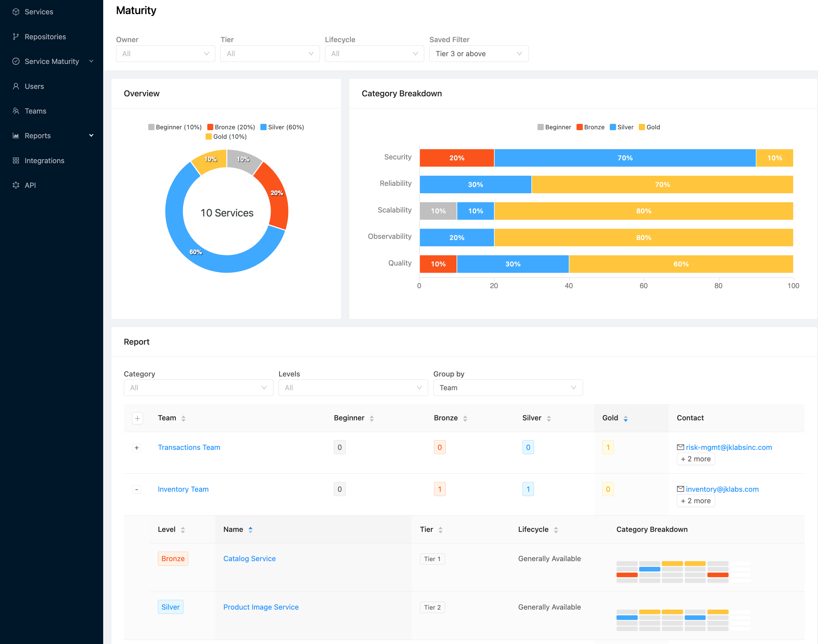Viewport: 818px width, 644px height.
Task: Click envelope icon beside risk-mgmt email
Action: click(x=680, y=447)
